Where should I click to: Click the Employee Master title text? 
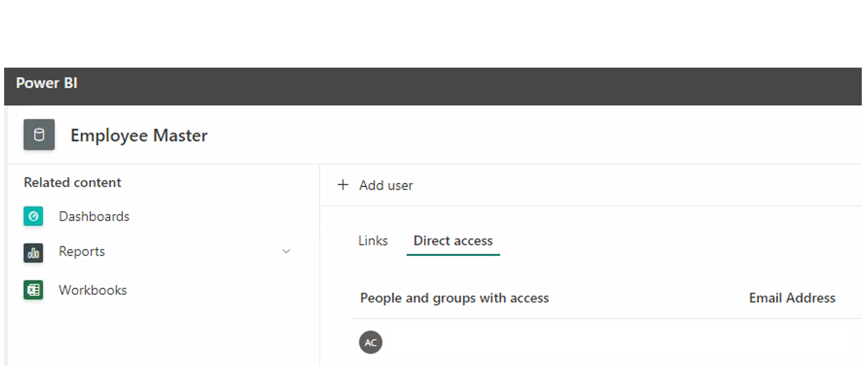tap(139, 135)
